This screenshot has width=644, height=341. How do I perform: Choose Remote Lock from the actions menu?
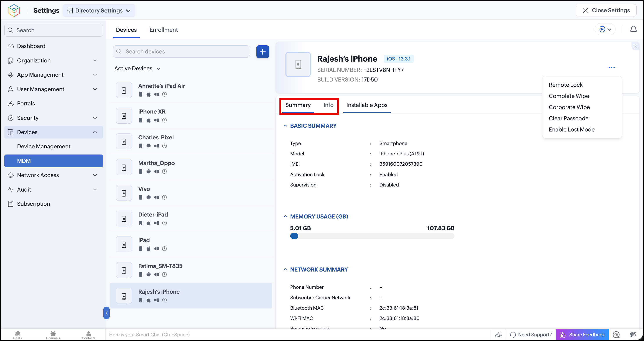[x=565, y=85]
